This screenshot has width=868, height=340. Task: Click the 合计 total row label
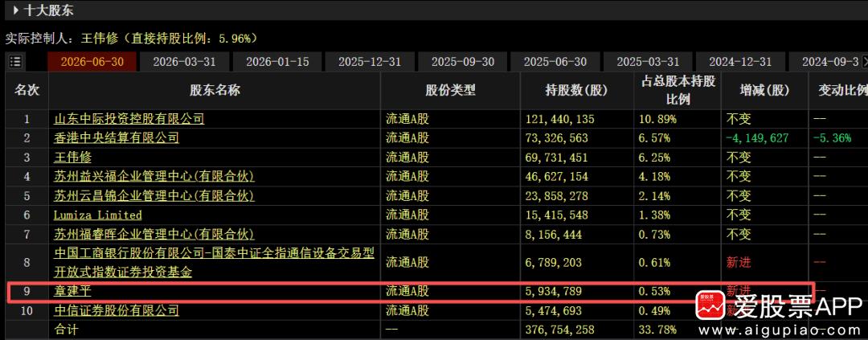67,330
